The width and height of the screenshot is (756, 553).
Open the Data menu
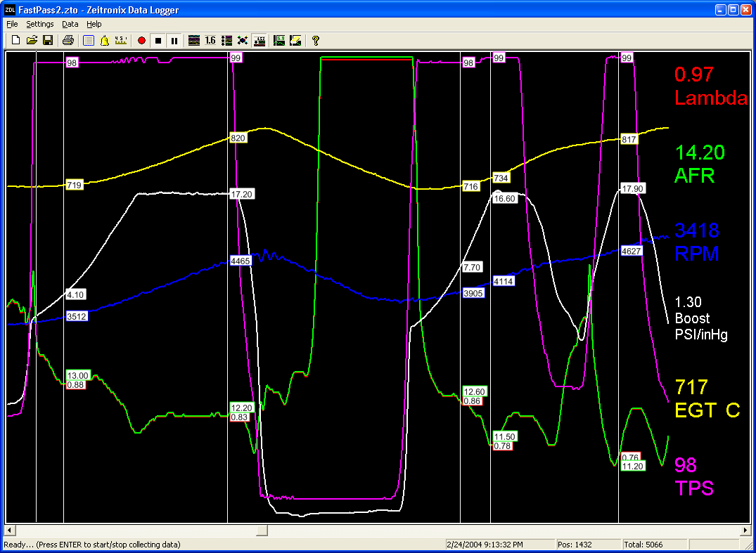[x=70, y=24]
